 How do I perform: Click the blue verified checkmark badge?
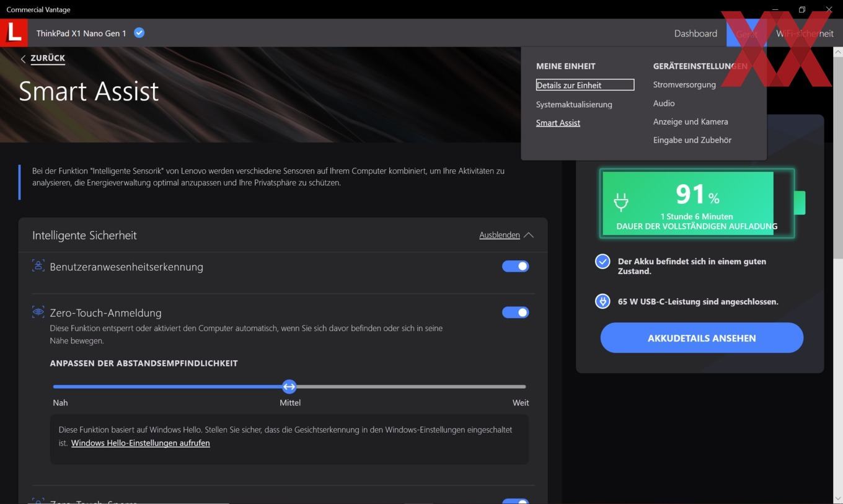point(139,33)
